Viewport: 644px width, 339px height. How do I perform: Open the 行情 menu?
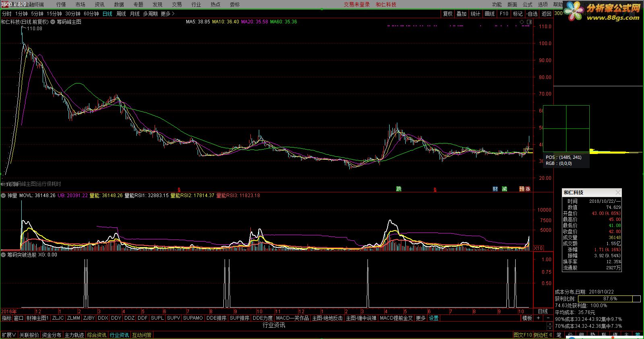tap(61, 4)
